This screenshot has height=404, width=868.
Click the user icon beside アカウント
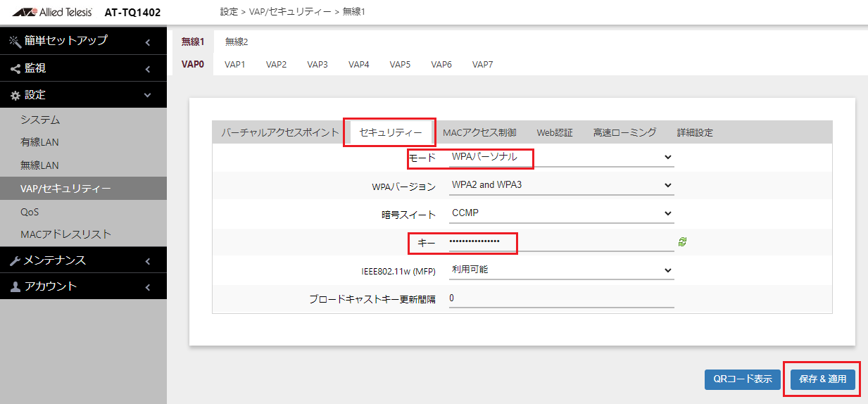pyautogui.click(x=15, y=287)
